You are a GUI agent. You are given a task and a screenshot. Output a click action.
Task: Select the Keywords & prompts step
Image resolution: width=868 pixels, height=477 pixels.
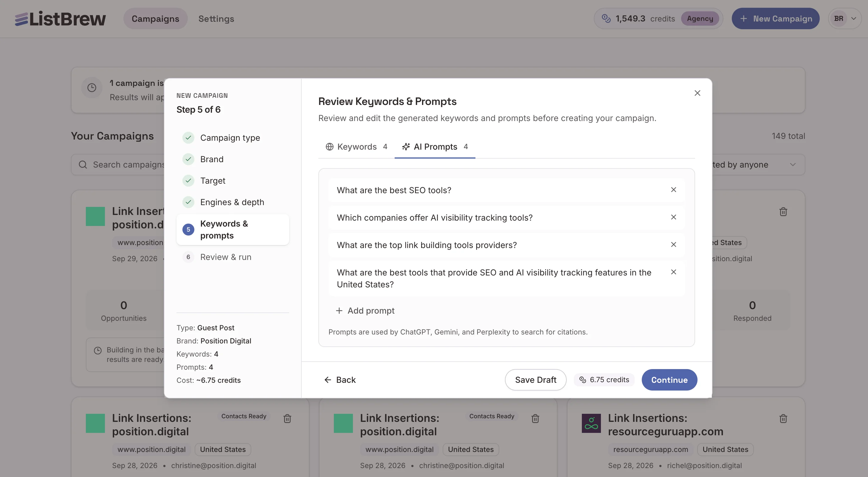click(x=232, y=229)
